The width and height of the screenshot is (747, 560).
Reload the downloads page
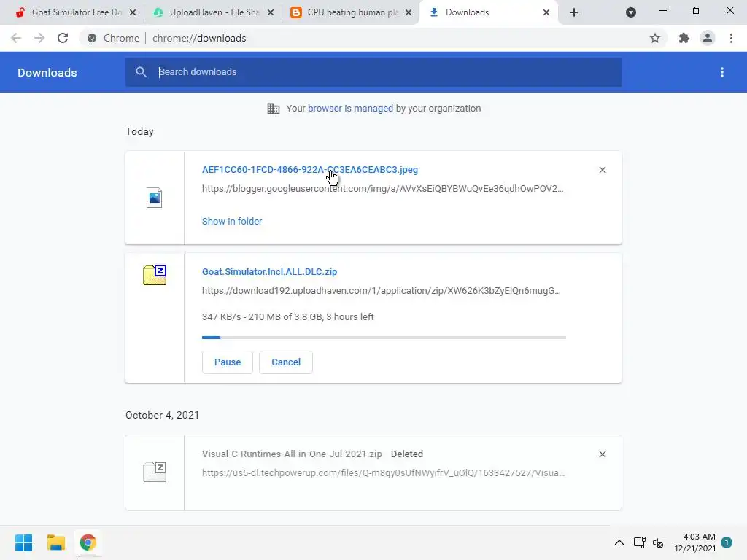tap(63, 38)
